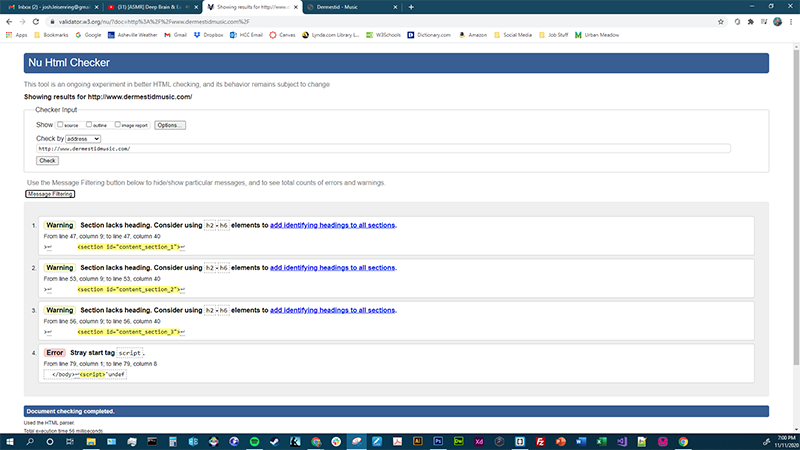The height and width of the screenshot is (450, 800).
Task: Open the Gmail bookmark
Action: (x=175, y=35)
